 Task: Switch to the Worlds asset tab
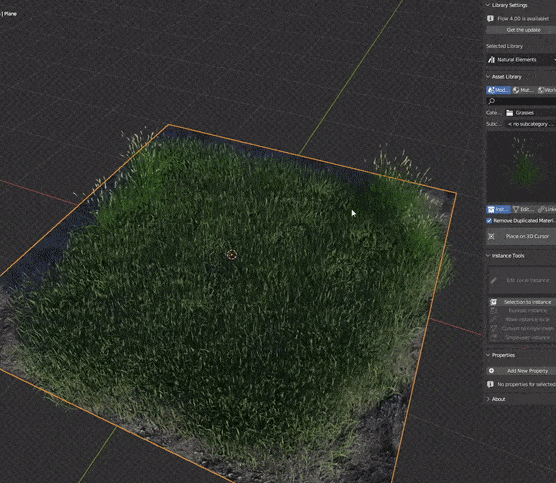point(546,90)
